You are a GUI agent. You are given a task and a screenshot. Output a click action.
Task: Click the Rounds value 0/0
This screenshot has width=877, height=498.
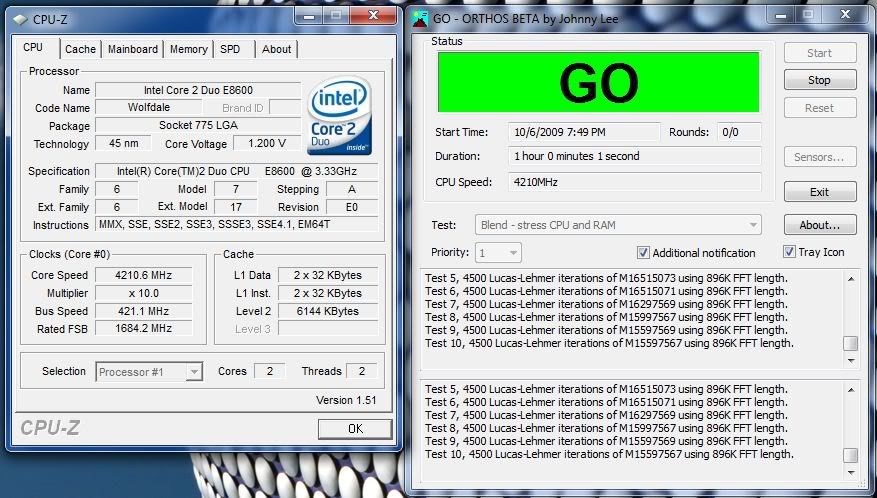point(739,132)
